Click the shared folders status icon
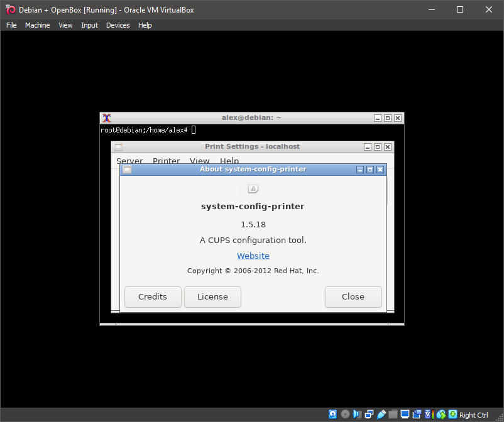This screenshot has height=422, width=504. point(392,414)
